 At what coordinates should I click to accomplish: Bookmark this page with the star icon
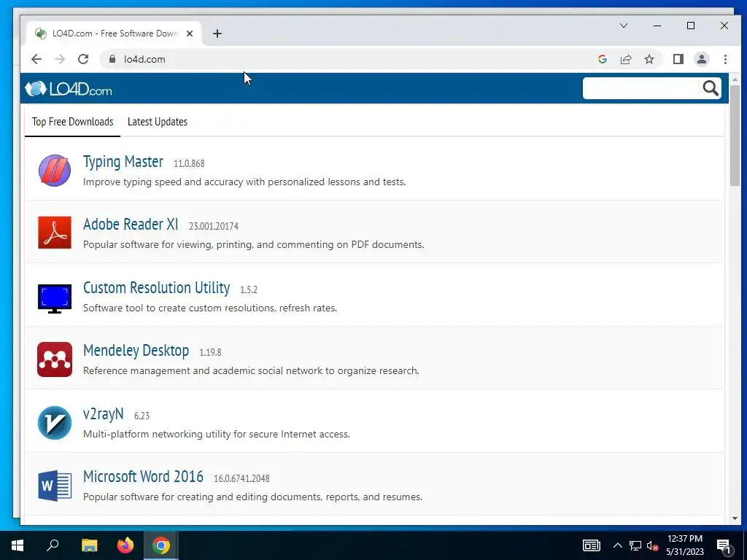coord(649,59)
